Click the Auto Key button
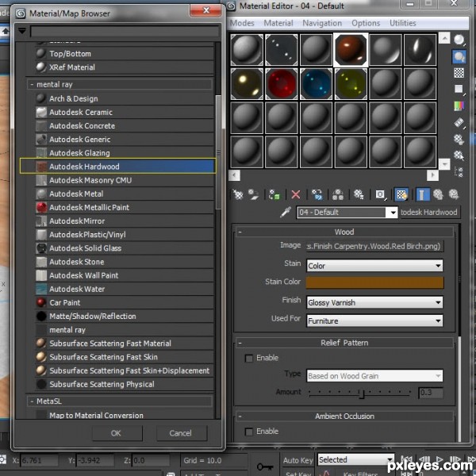 (x=297, y=460)
